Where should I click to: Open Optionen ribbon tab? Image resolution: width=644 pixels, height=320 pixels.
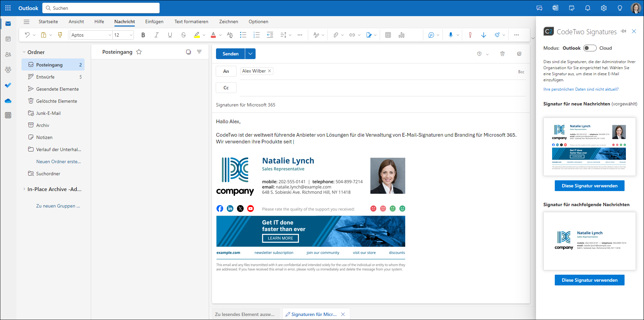click(x=258, y=21)
